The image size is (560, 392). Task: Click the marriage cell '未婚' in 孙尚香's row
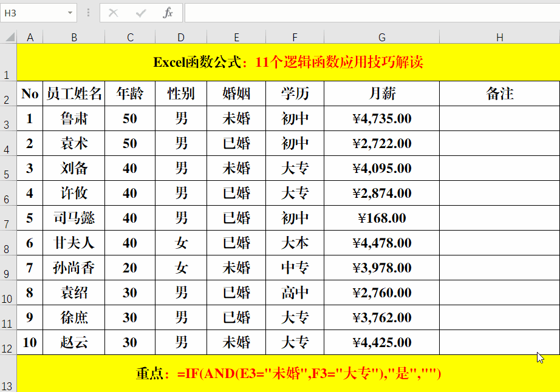point(236,268)
